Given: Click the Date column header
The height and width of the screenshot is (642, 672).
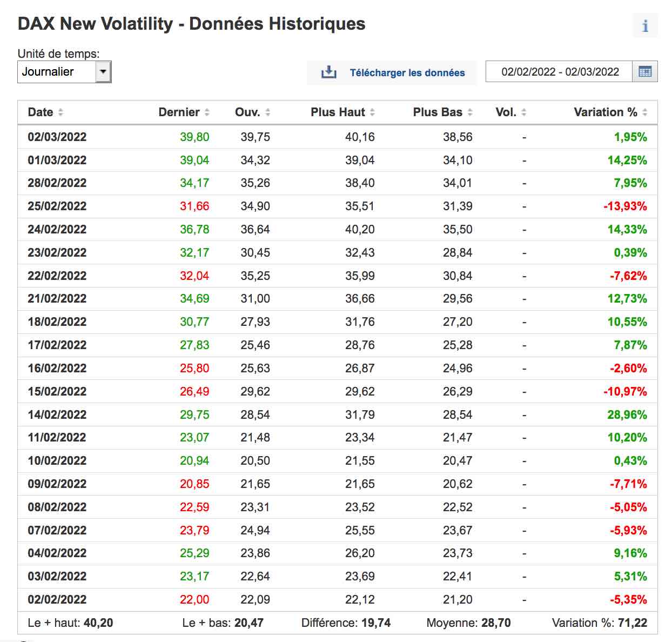Looking at the screenshot, I should pos(41,112).
